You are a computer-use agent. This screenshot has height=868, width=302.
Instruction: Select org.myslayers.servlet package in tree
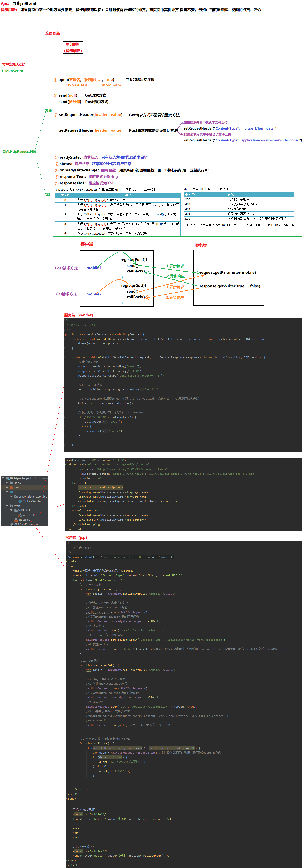tap(32, 497)
